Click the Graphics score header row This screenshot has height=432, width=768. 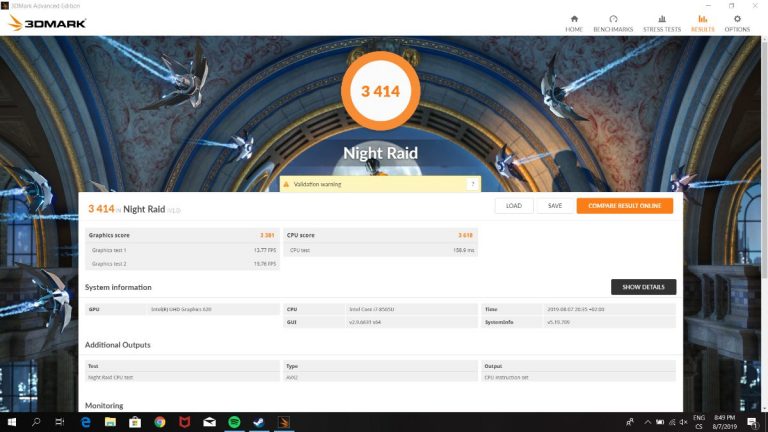182,235
